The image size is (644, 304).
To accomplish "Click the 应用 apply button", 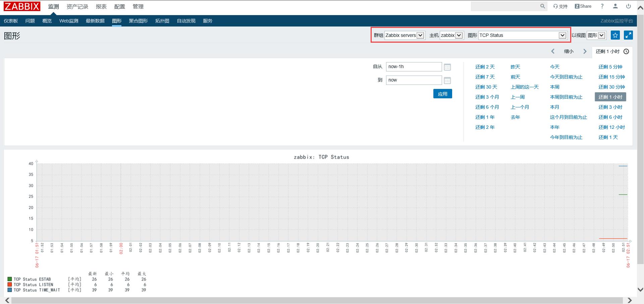I will click(x=442, y=94).
